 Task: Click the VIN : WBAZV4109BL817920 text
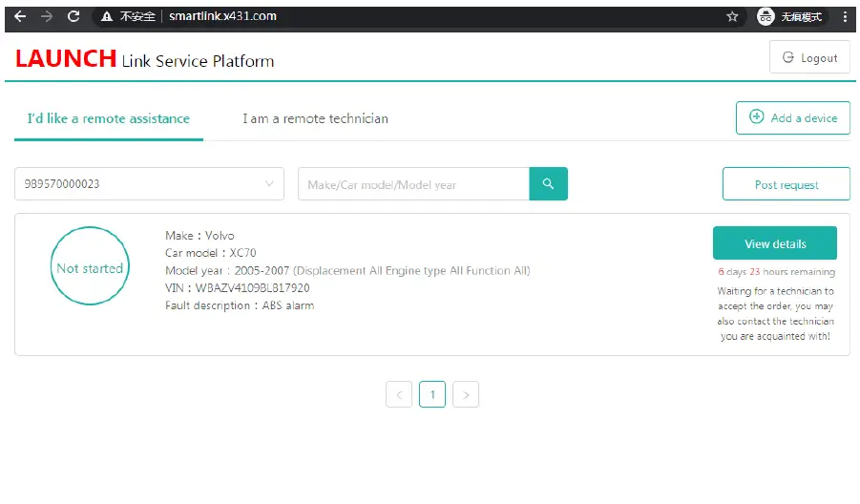pos(238,288)
